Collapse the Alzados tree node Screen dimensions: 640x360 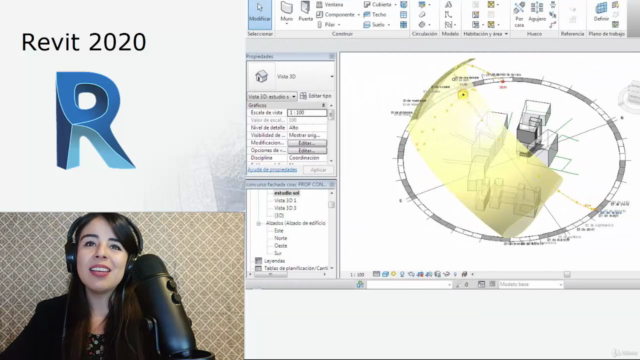pos(258,223)
